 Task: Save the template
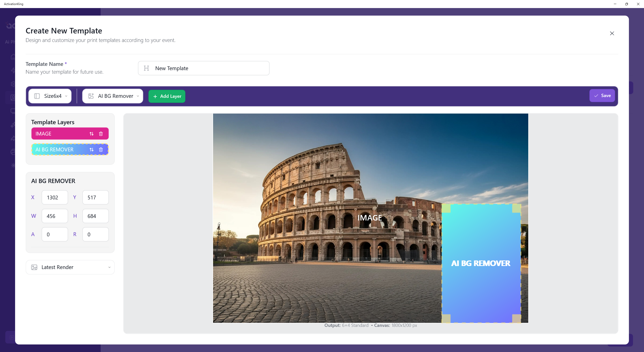[602, 96]
